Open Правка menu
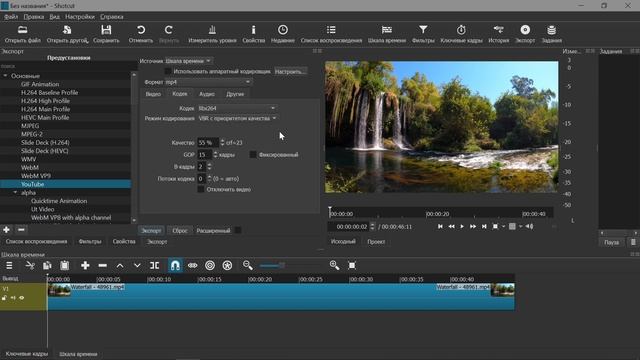Image resolution: width=640 pixels, height=360 pixels. [x=33, y=17]
